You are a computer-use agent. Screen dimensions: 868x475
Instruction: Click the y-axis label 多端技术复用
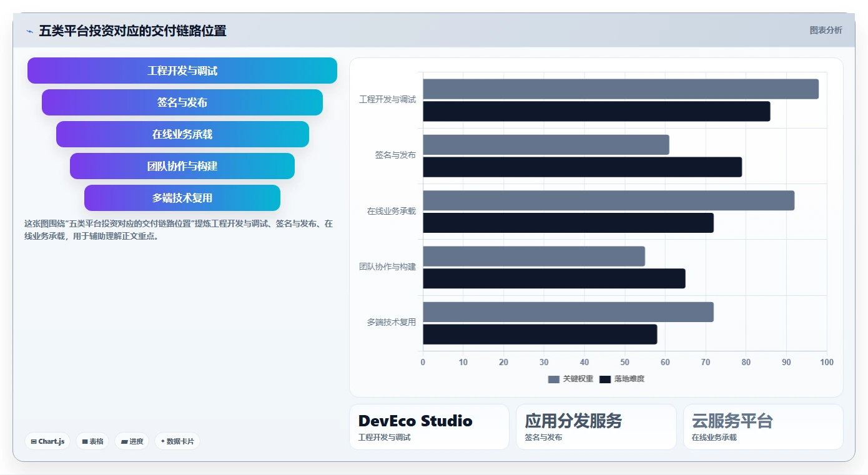(392, 323)
